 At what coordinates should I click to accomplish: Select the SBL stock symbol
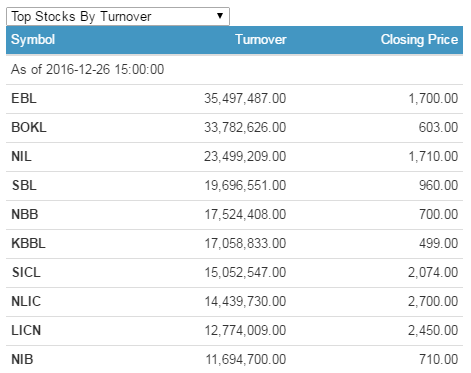coord(24,185)
